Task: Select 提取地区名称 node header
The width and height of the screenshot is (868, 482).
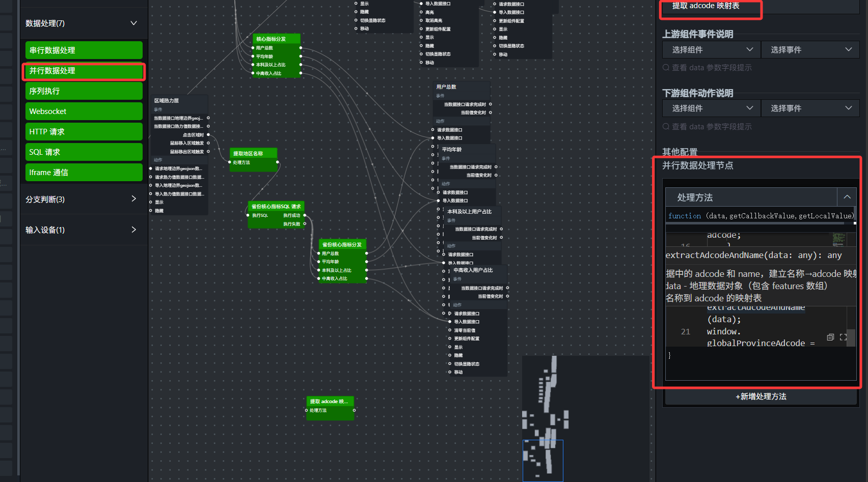Action: click(x=253, y=153)
